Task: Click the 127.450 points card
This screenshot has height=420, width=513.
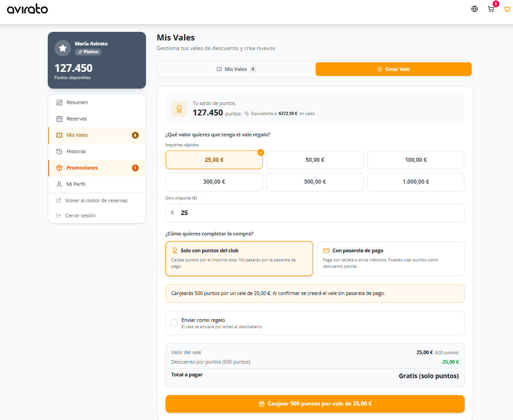Action: [97, 60]
